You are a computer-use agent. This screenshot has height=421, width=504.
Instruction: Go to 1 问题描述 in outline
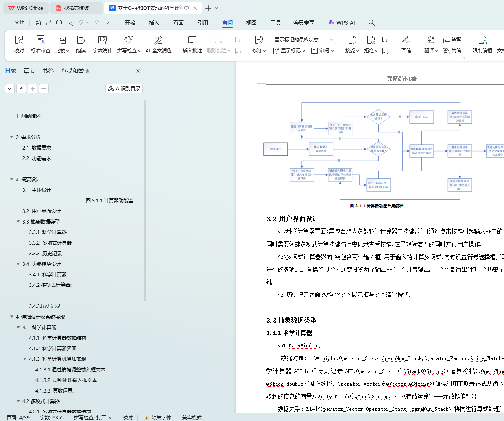28,116
